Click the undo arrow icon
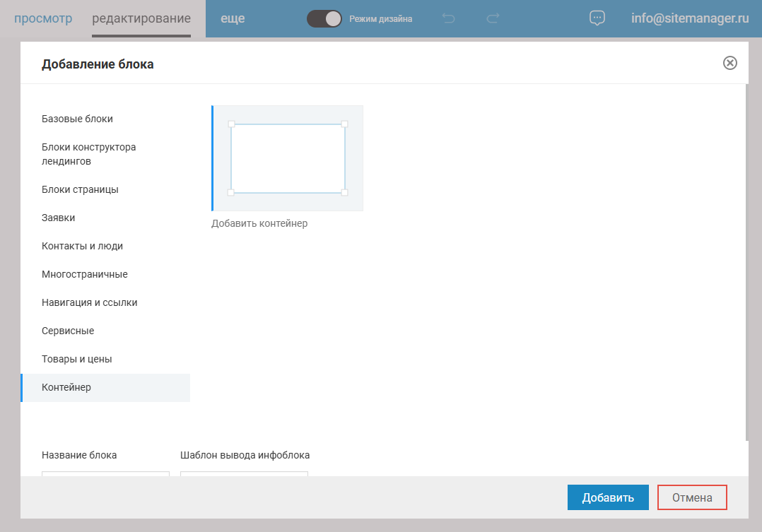This screenshot has width=762, height=532. 448,18
